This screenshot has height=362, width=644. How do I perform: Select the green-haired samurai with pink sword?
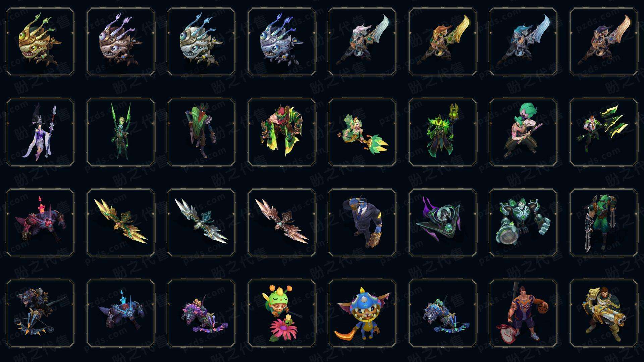[x=523, y=132]
